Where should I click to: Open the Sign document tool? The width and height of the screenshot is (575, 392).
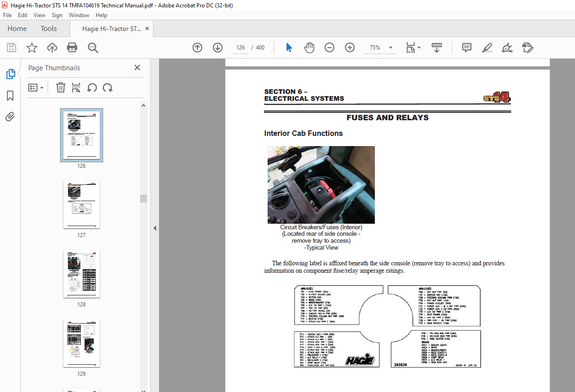point(507,48)
